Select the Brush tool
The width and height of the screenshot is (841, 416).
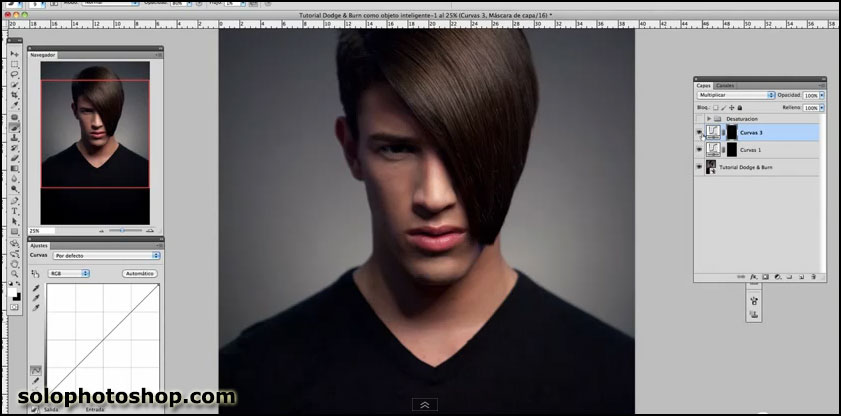click(14, 127)
